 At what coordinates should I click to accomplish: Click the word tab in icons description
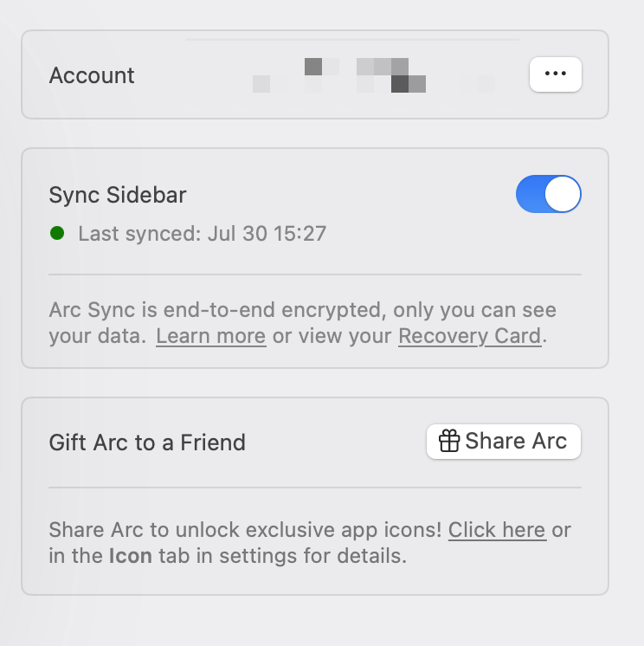pos(174,556)
